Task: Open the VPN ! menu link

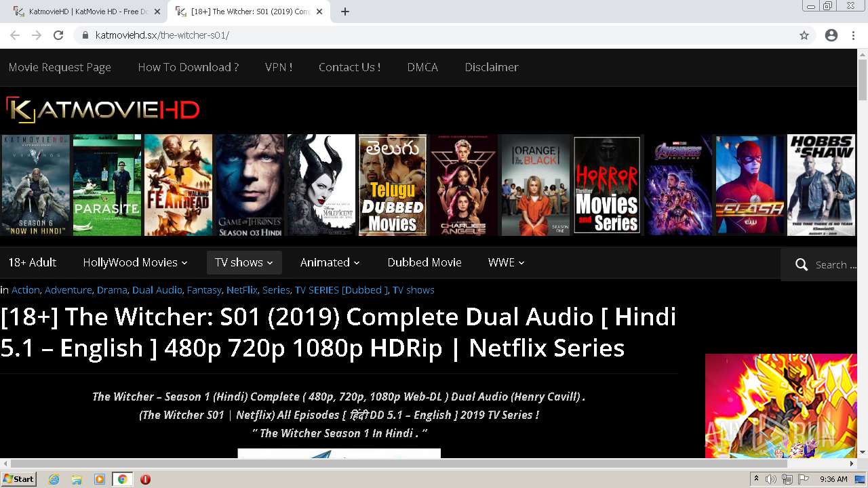Action: pos(279,67)
